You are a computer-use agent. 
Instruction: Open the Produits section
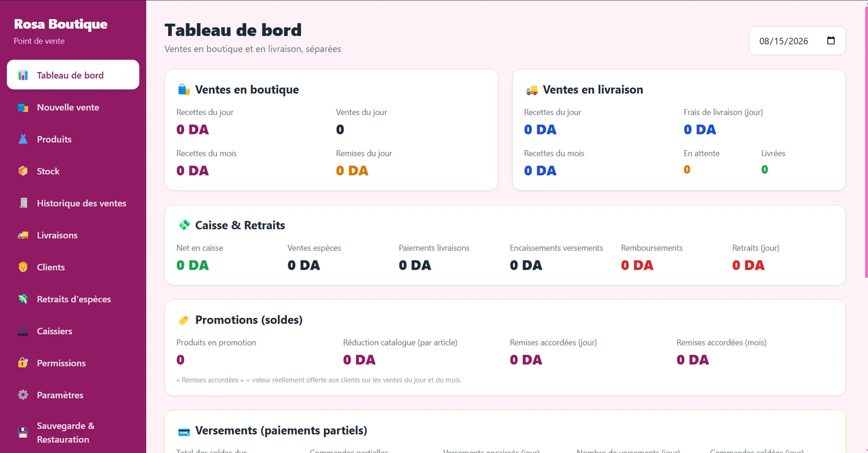click(x=73, y=139)
